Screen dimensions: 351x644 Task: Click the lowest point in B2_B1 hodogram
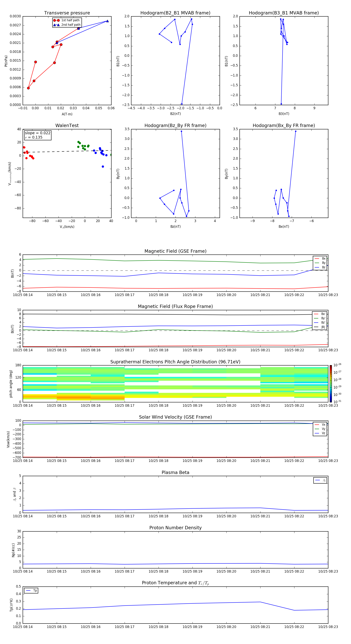[182, 104]
